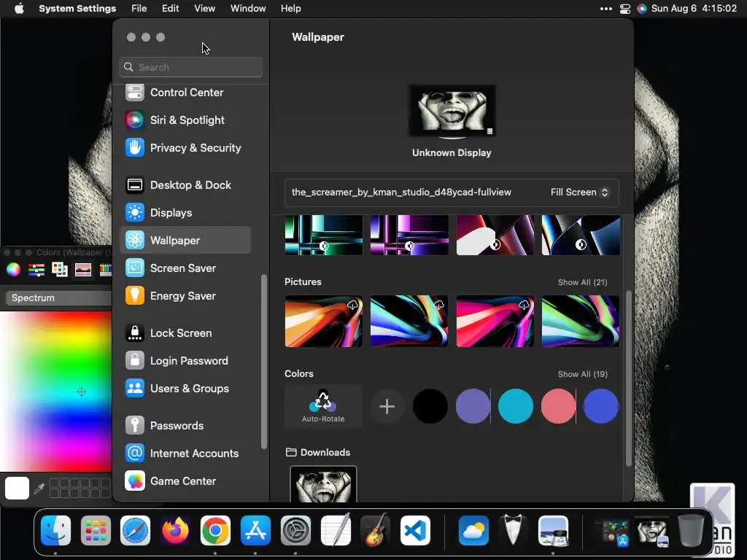This screenshot has height=560, width=747.
Task: Pick a color in the spectrum field
Action: pyautogui.click(x=55, y=392)
